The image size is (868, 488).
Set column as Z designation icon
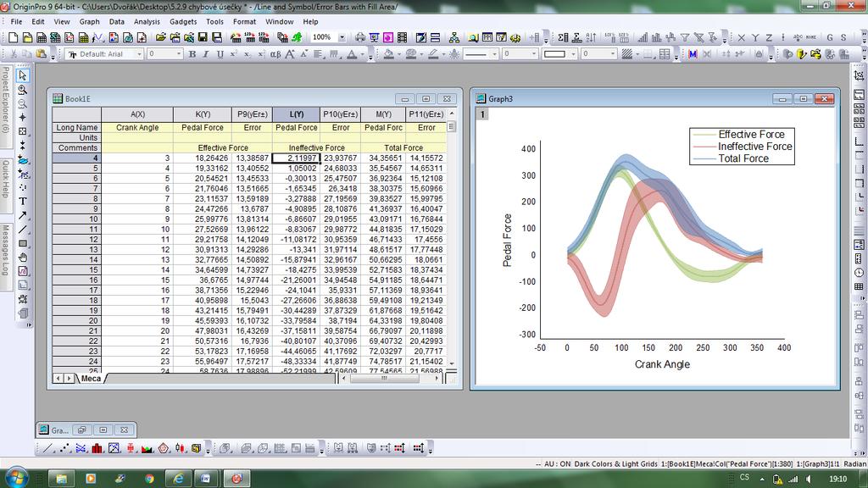769,37
